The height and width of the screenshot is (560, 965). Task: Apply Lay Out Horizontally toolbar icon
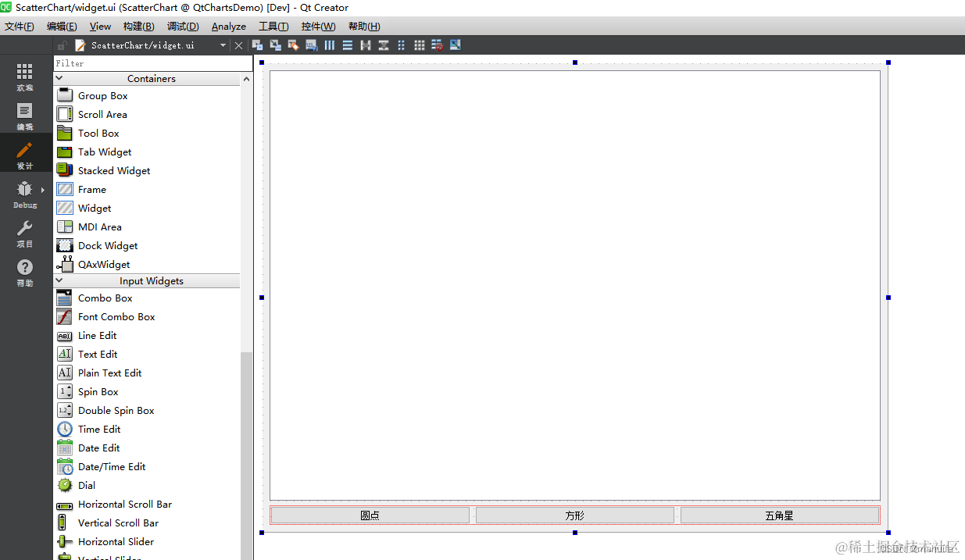pos(330,45)
